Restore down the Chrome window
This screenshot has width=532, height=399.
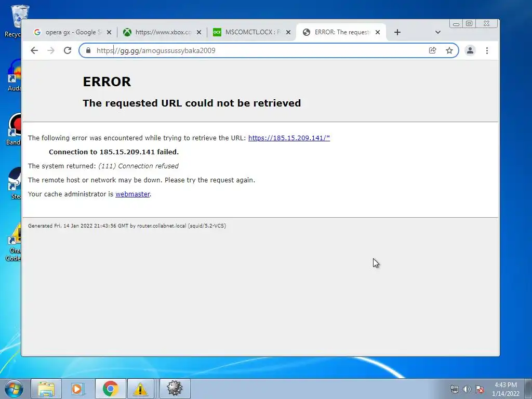point(469,24)
